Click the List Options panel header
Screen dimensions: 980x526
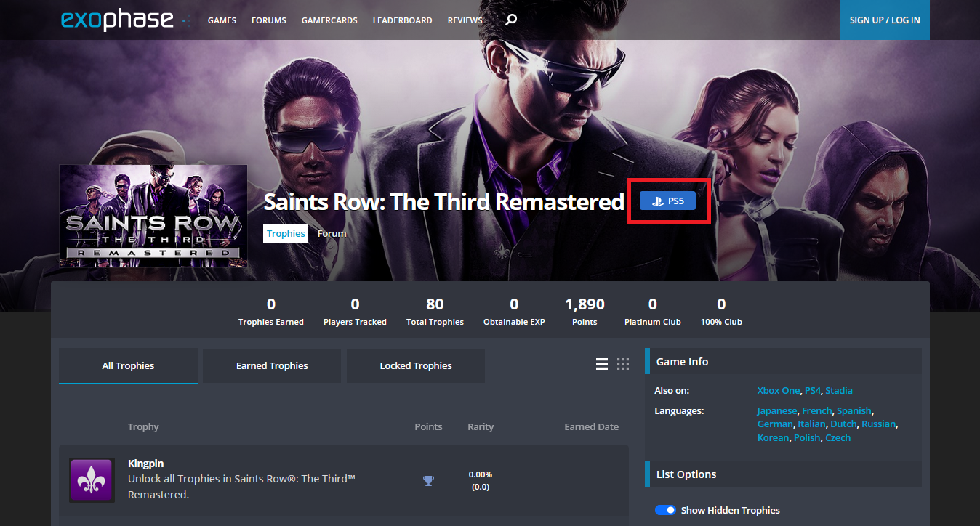[x=783, y=474]
